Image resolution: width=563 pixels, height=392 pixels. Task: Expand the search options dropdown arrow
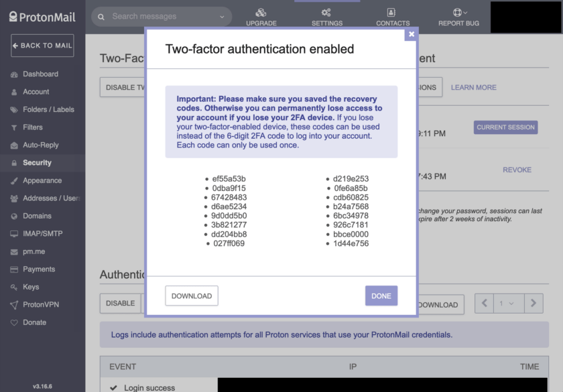click(222, 17)
